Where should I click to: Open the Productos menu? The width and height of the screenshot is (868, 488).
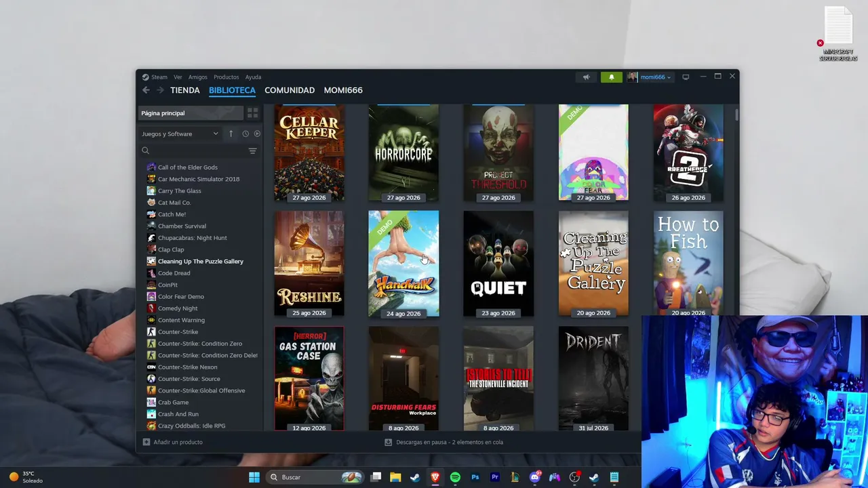(x=226, y=77)
